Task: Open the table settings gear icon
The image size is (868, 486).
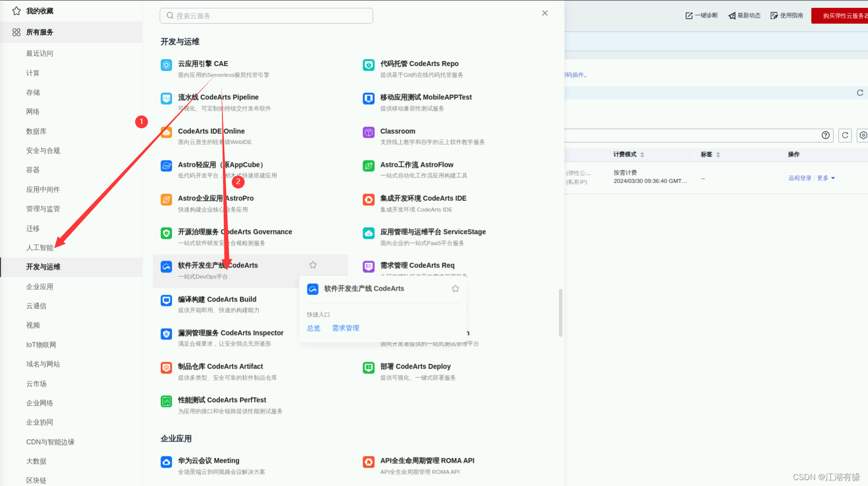Action: [863, 135]
